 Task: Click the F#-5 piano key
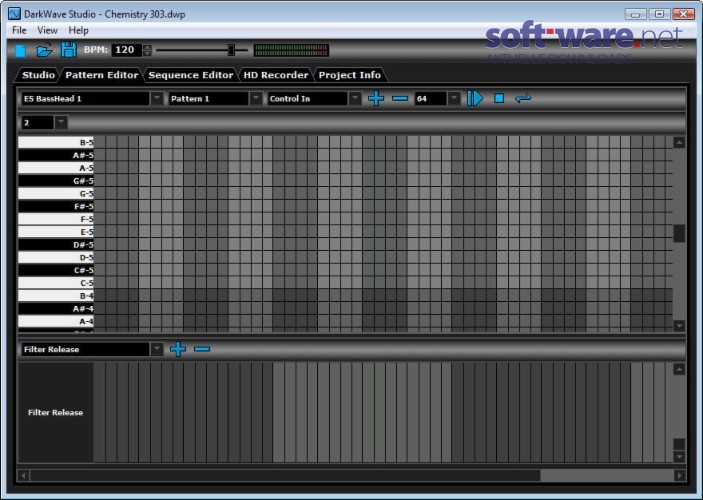click(56, 206)
